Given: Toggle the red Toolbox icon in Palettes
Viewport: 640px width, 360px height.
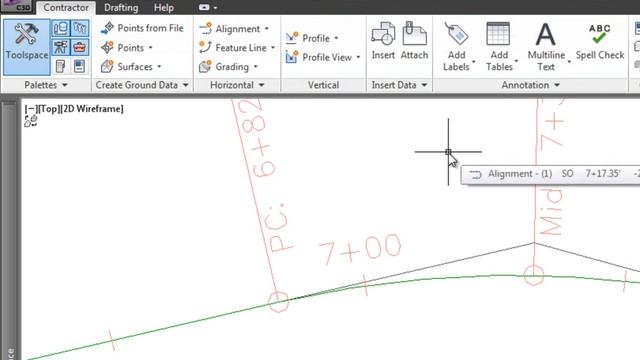Looking at the screenshot, I should click(x=80, y=47).
